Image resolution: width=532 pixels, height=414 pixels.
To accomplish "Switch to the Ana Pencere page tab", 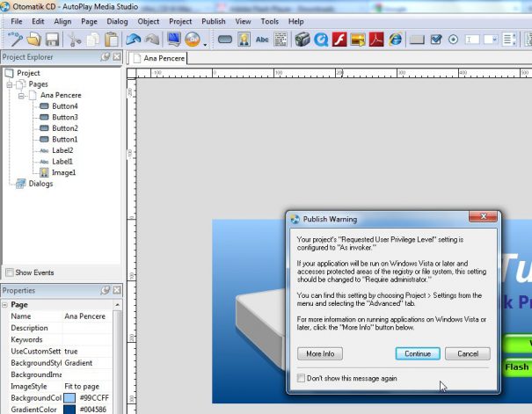I will point(158,58).
